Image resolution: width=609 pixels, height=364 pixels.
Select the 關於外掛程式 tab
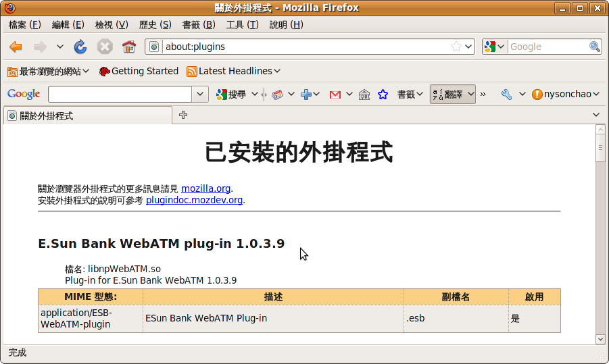[88, 115]
